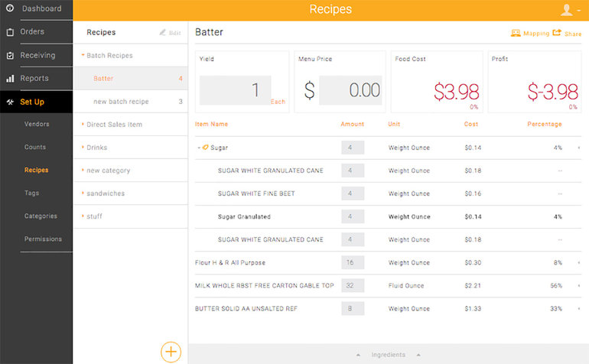Open Counts under Set Up
Screen dimensions: 589x364
click(x=35, y=147)
